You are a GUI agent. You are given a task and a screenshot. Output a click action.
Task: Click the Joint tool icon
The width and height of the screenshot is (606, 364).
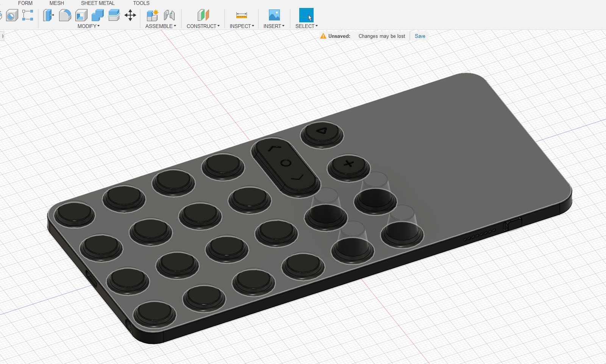[169, 15]
